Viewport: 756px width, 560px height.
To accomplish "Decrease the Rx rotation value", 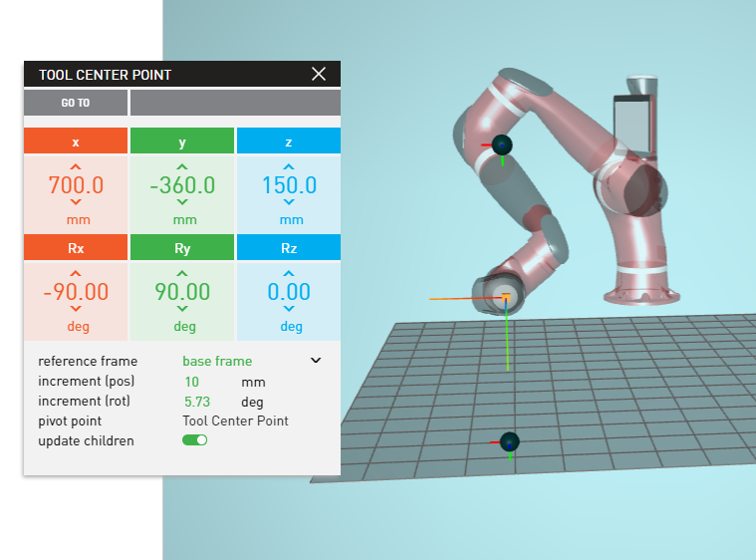I will pyautogui.click(x=76, y=309).
